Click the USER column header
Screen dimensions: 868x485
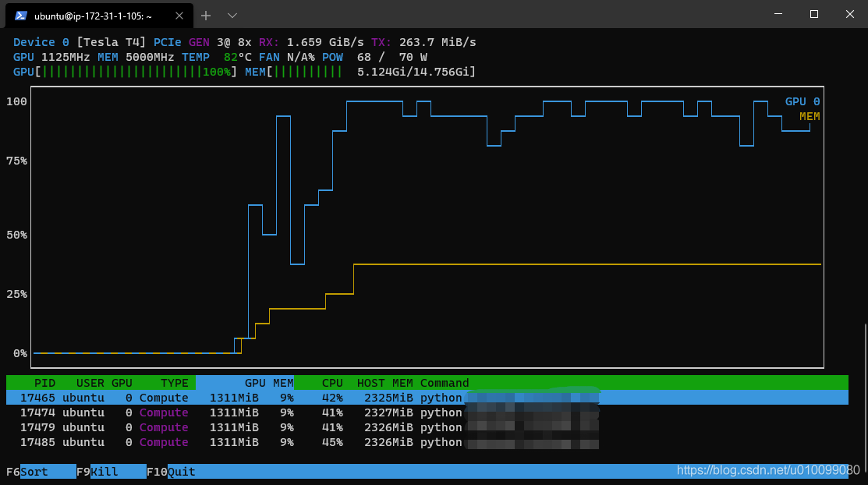point(90,383)
